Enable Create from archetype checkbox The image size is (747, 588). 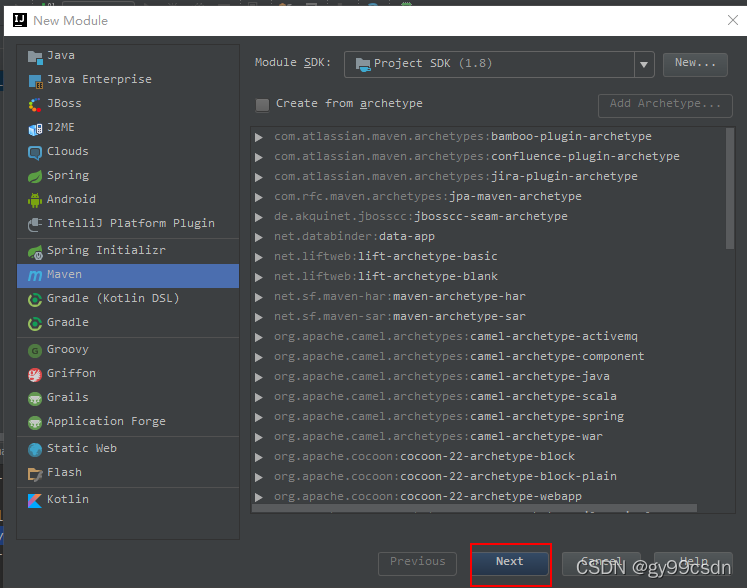click(262, 104)
